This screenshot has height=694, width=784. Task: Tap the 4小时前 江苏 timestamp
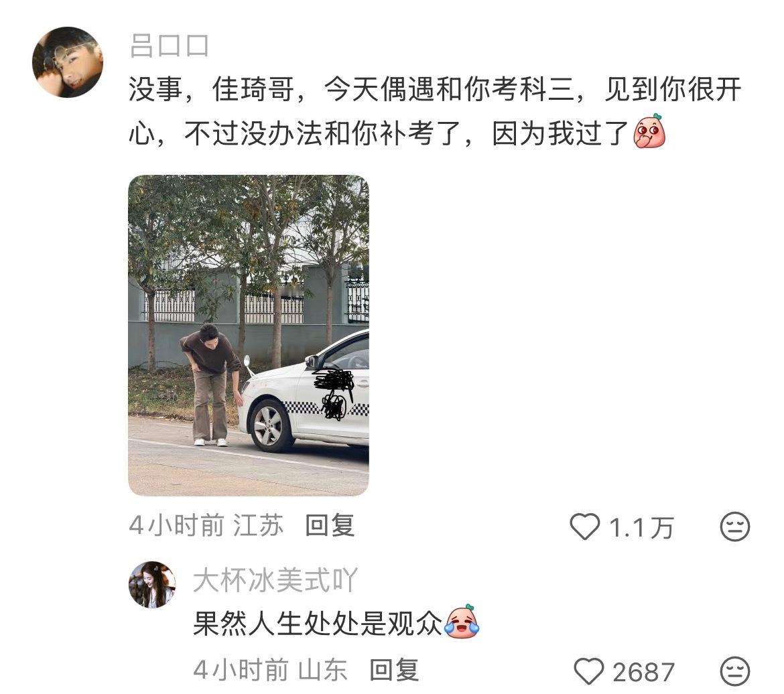(x=206, y=525)
